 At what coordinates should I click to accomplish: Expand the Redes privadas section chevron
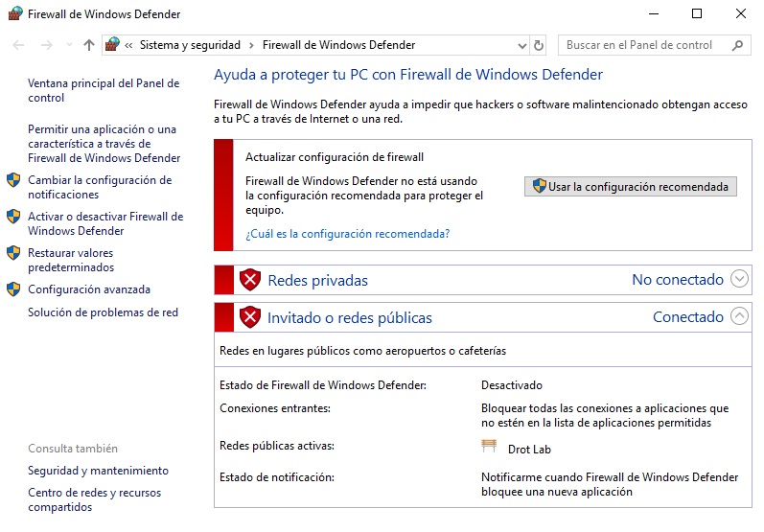[740, 279]
